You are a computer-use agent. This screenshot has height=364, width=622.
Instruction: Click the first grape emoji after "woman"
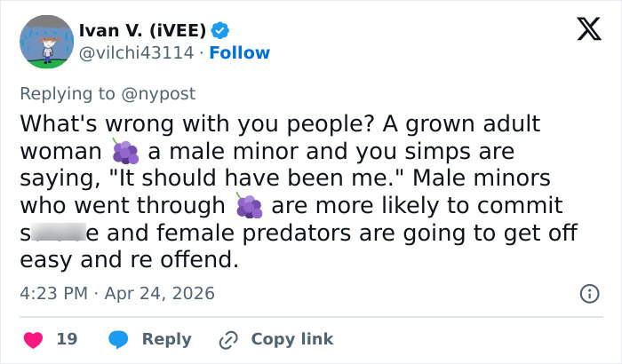click(125, 152)
